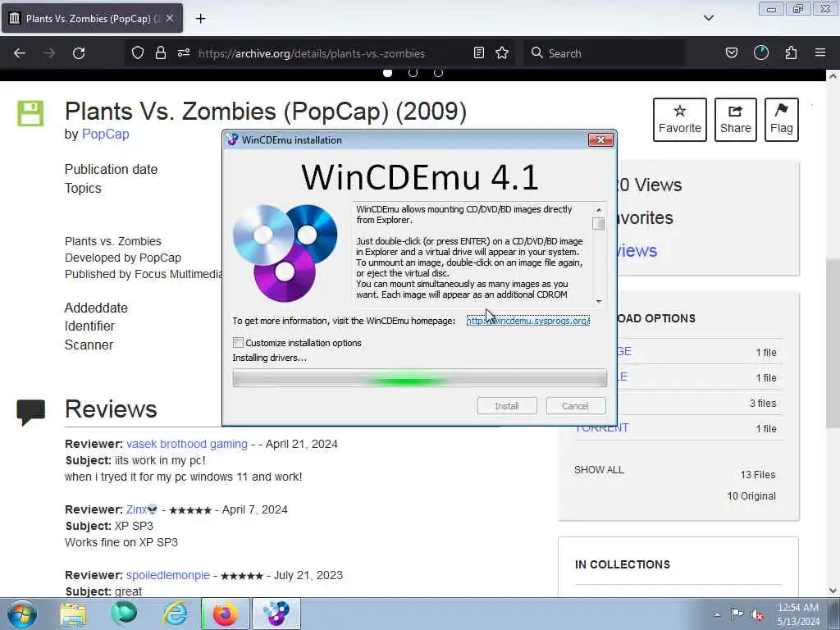Bookmark this page with star icon
840x630 pixels.
pos(502,53)
